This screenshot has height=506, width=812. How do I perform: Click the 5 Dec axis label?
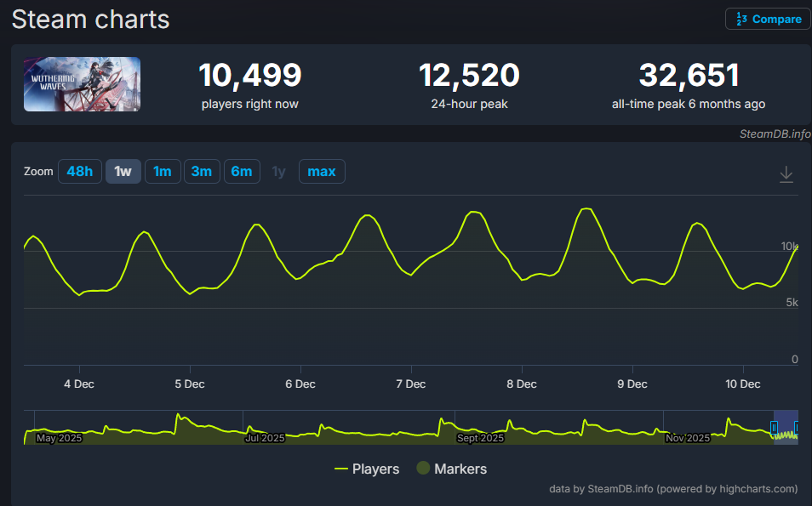point(190,384)
